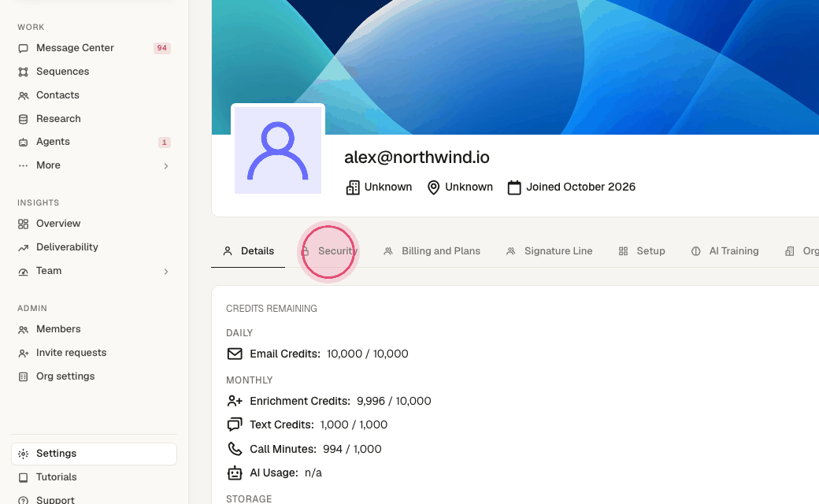The width and height of the screenshot is (819, 504).
Task: Click the Agents robot icon
Action: point(23,142)
